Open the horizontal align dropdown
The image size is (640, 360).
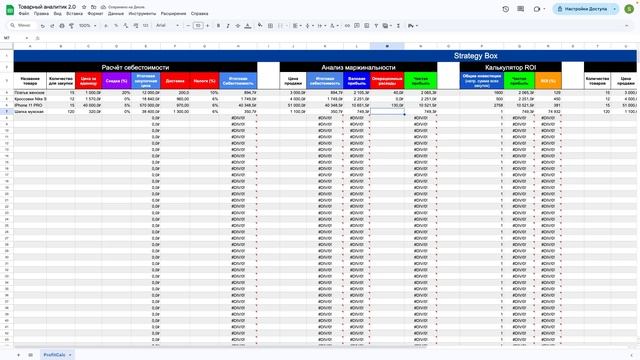pos(297,26)
